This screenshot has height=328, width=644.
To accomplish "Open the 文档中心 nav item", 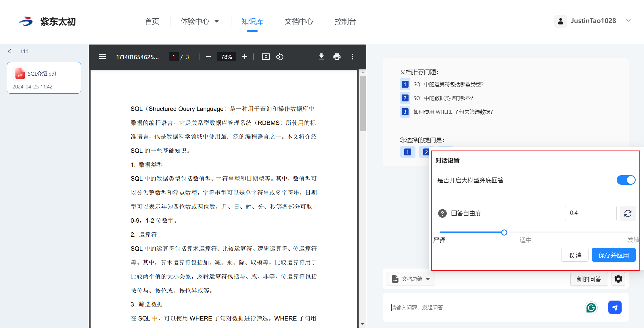I will coord(299,22).
